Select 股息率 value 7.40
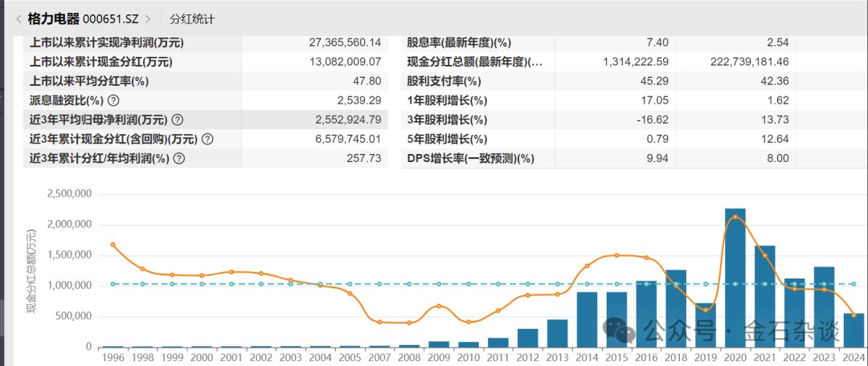Screen dimensions: 868x366 (657, 43)
